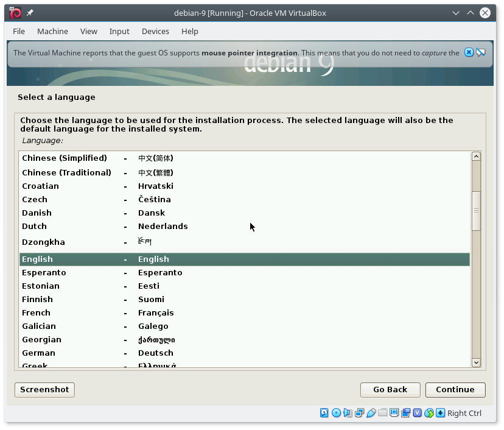Take a capture with the Screenshot button

tap(44, 390)
